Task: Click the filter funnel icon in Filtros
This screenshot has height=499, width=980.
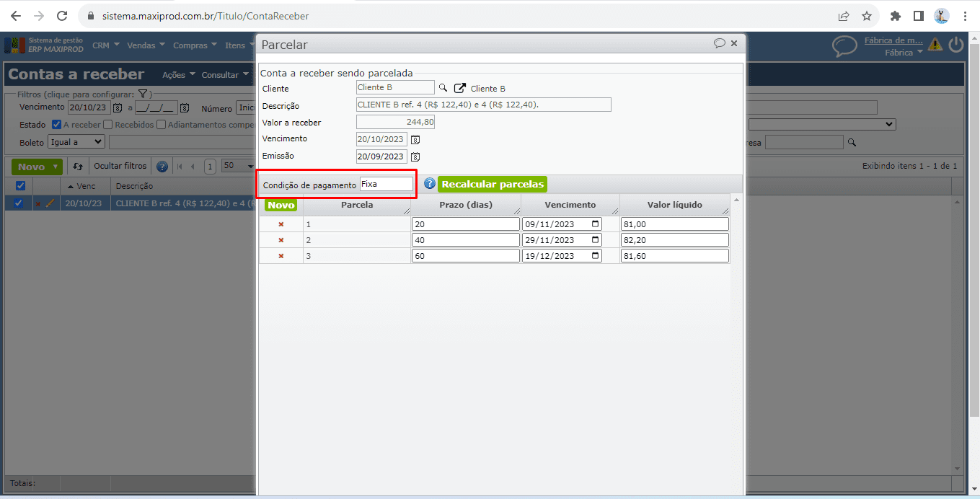Action: [x=143, y=94]
